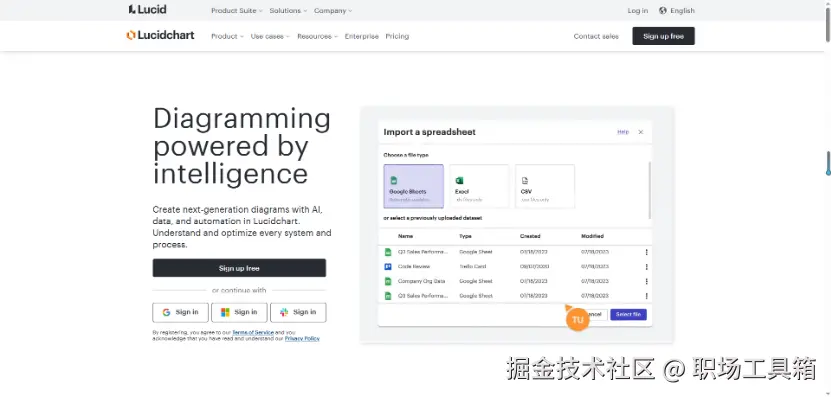Image resolution: width=831 pixels, height=397 pixels.
Task: Click the Slack logo Sign in button
Action: pyautogui.click(x=298, y=312)
